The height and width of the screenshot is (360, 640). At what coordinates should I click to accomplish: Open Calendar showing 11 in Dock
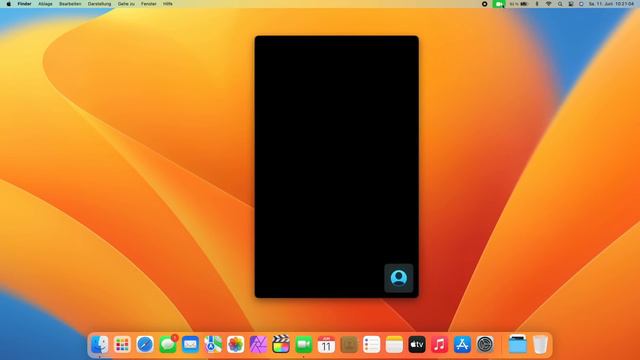pos(326,345)
